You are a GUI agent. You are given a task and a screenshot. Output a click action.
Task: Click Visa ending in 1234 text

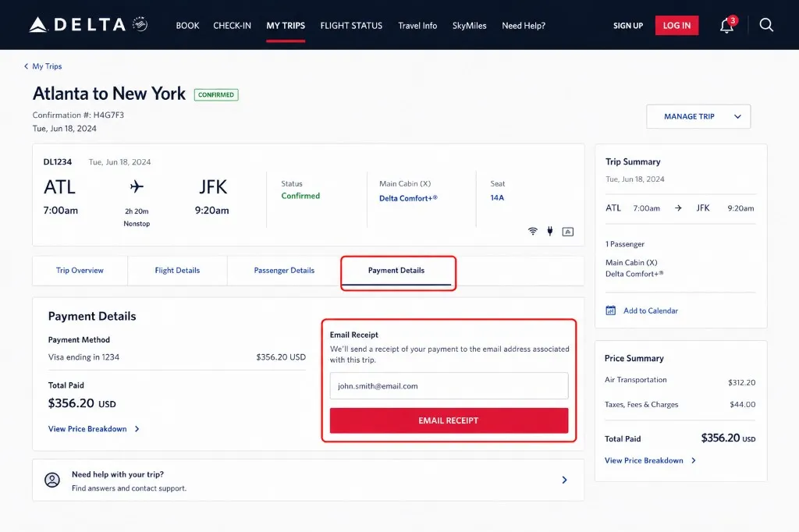[83, 357]
